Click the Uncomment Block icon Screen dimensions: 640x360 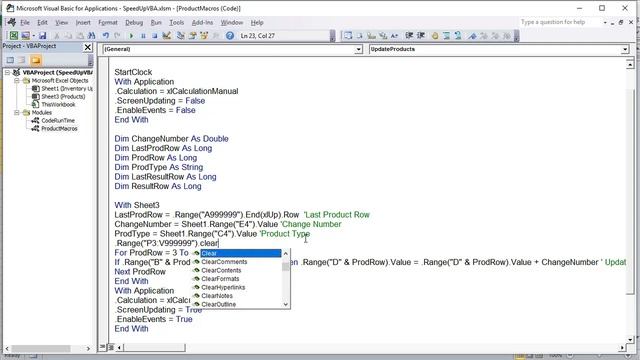click(458, 36)
